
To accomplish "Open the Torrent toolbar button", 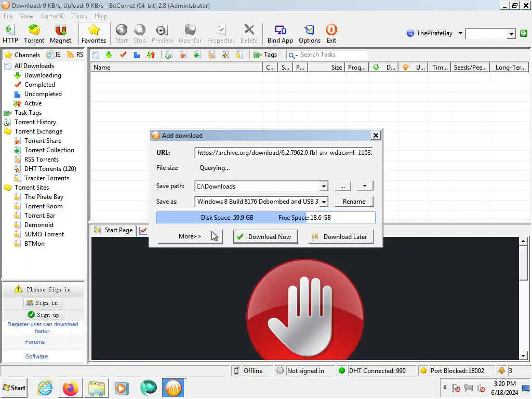I will pos(34,34).
